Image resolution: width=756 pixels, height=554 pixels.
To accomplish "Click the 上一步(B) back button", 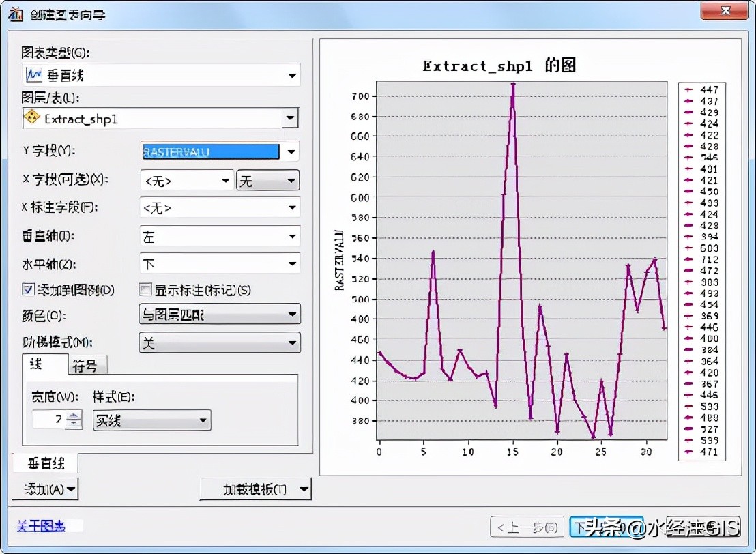I will pos(527,527).
